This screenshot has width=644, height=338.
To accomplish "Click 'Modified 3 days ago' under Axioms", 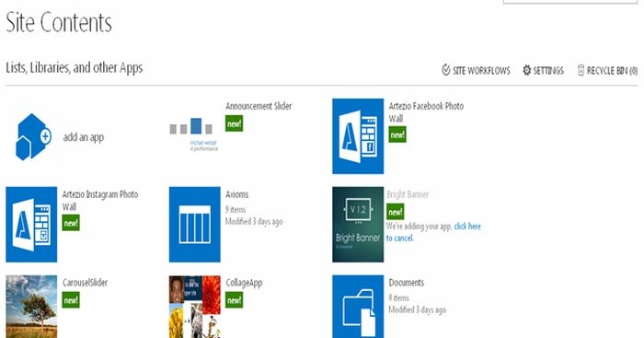I will coord(254,222).
